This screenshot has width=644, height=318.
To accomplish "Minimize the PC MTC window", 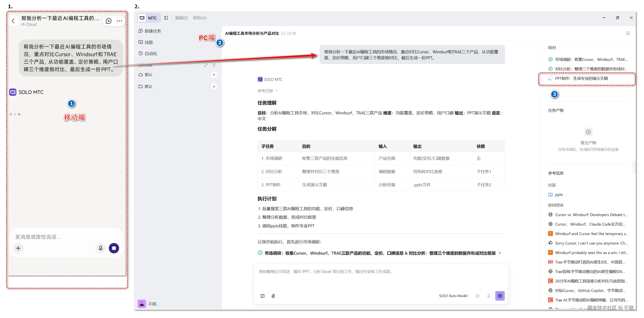I will (x=604, y=18).
